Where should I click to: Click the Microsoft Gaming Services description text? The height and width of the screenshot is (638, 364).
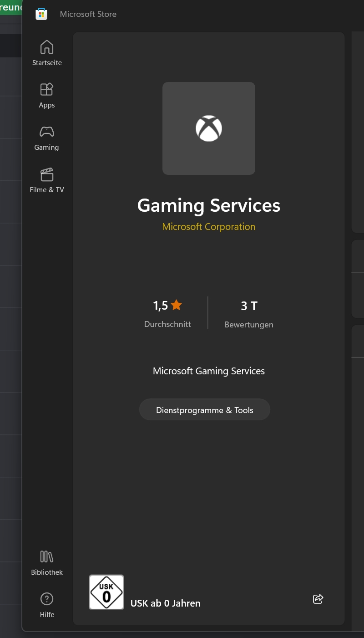[209, 371]
